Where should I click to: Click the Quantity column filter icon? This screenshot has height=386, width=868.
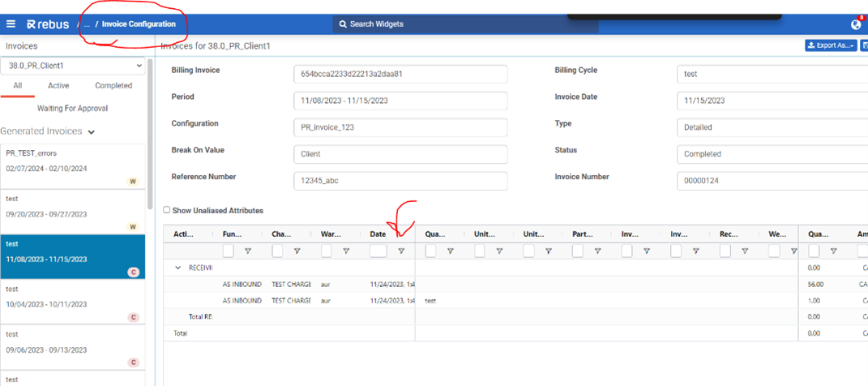[x=450, y=251]
